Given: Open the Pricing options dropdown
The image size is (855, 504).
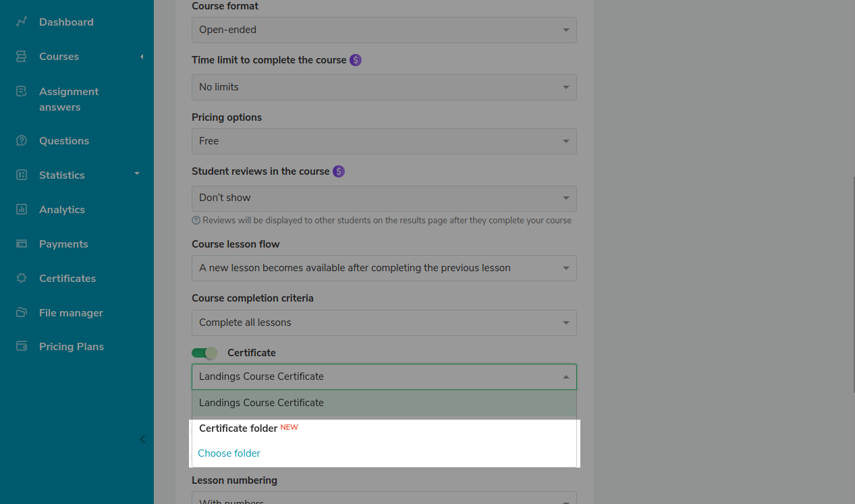Looking at the screenshot, I should point(383,141).
